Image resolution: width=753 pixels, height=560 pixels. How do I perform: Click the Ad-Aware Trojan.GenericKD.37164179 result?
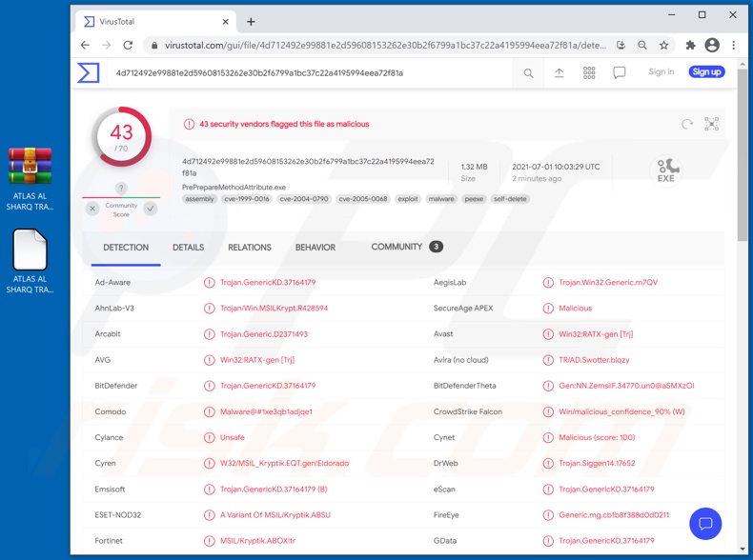tap(268, 283)
